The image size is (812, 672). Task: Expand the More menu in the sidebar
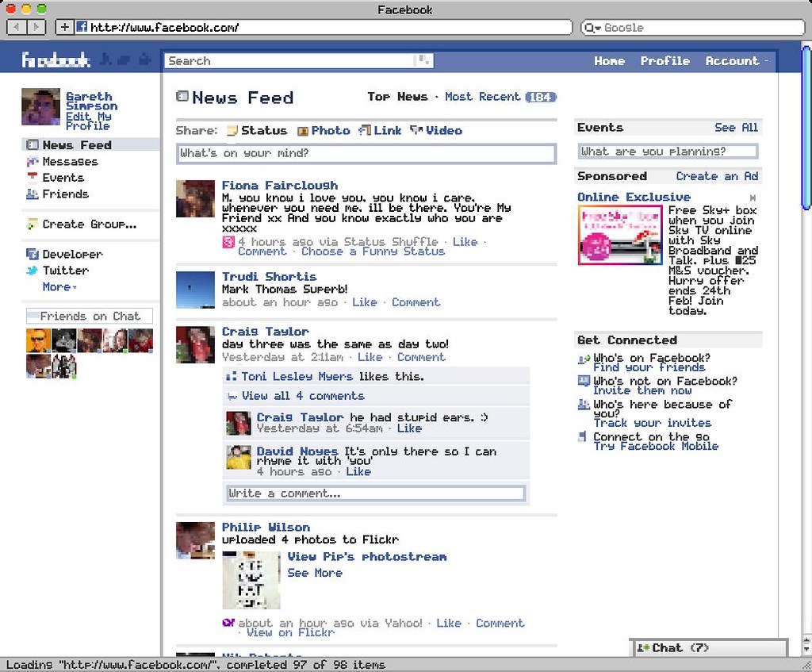click(59, 286)
